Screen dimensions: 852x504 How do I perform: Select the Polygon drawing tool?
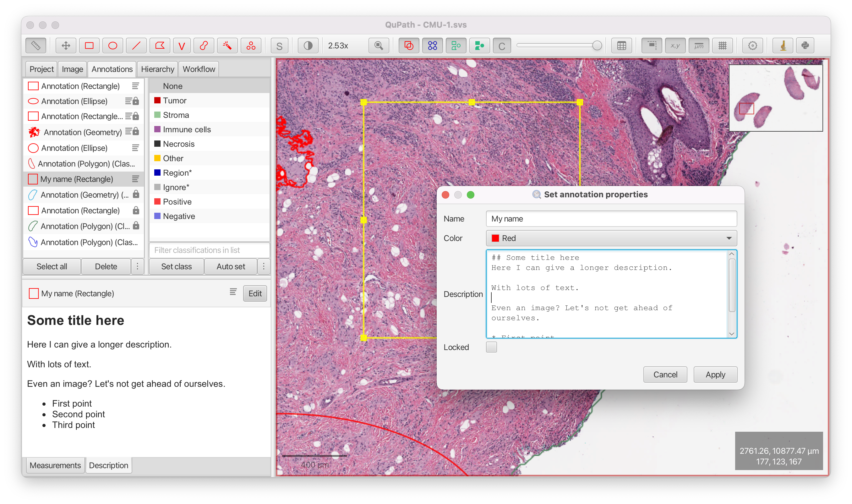(x=160, y=46)
